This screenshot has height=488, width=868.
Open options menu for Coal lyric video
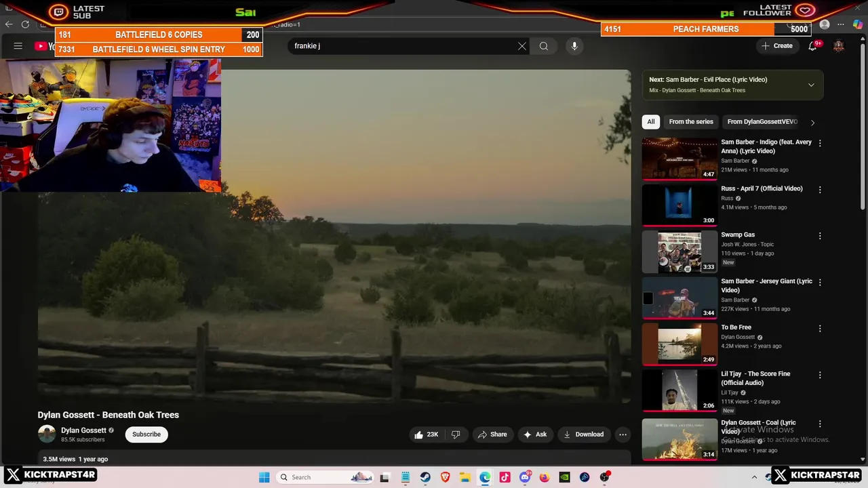coord(820,424)
